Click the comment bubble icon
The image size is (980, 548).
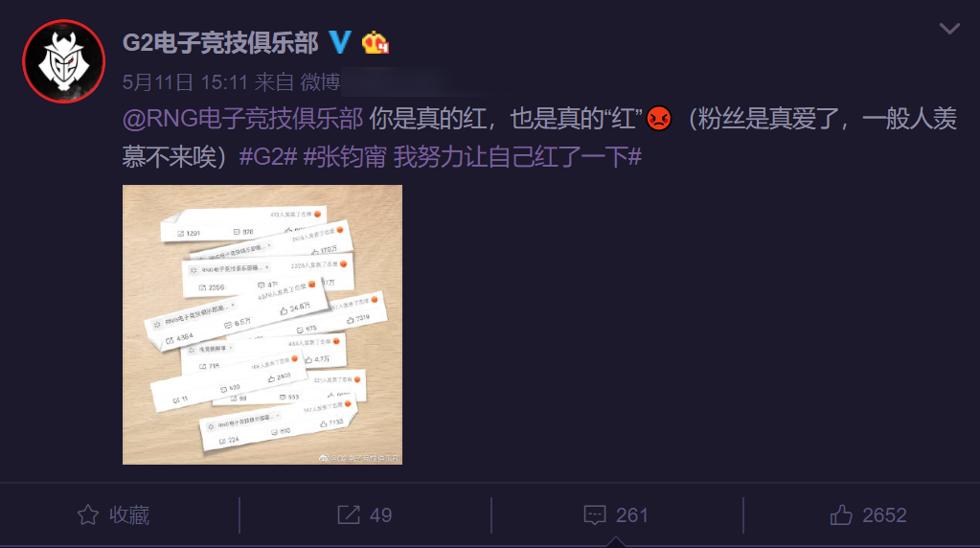(x=594, y=514)
